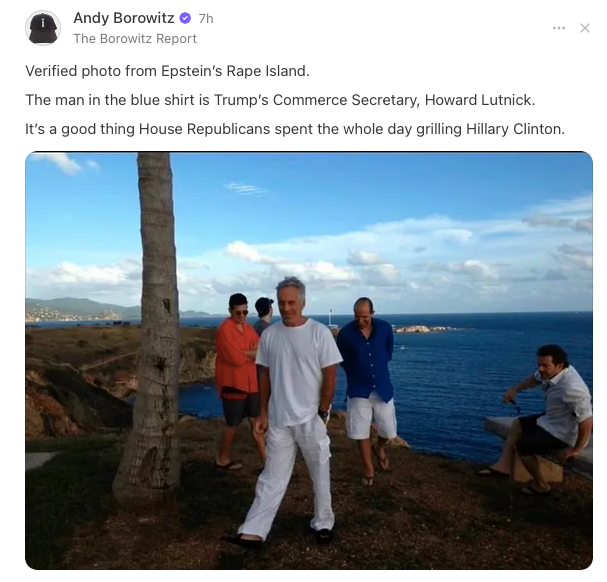The height and width of the screenshot is (582, 607).
Task: Open the attached island photo
Action: point(309,361)
